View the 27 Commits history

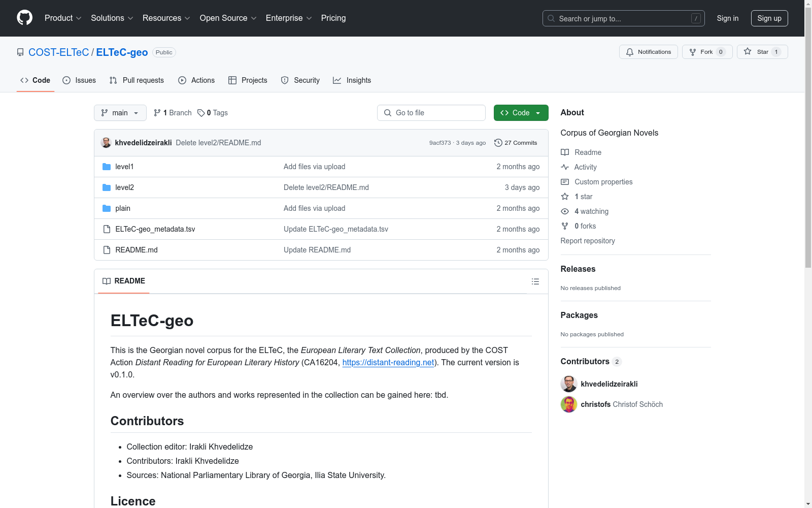coord(516,143)
